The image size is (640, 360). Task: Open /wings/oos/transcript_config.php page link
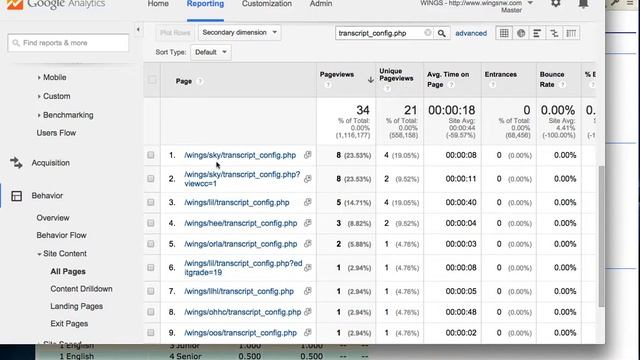240,333
